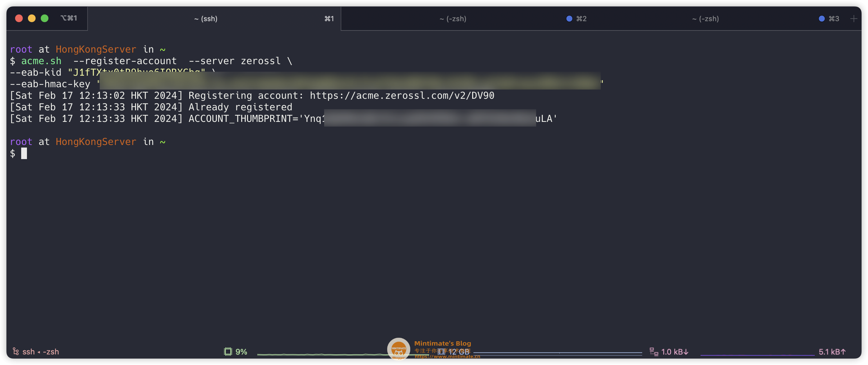The image size is (868, 365).
Task: Click the --register-account flag text
Action: 125,61
